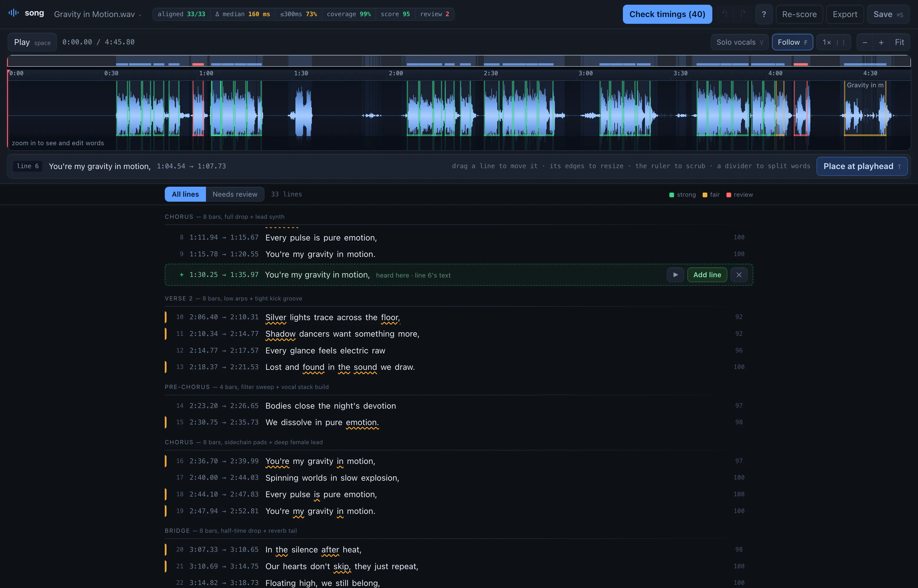The height and width of the screenshot is (588, 918).
Task: Click the redo arrow icon
Action: 743,14
